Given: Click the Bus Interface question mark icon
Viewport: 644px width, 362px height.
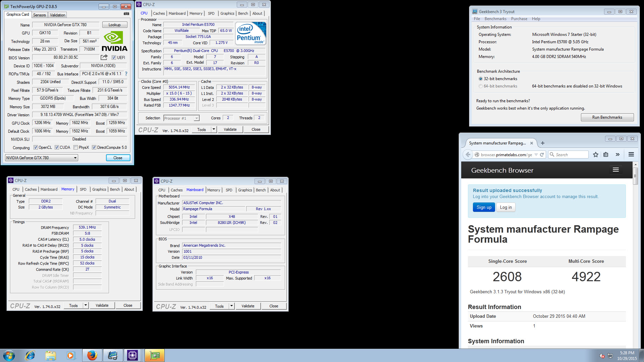Looking at the screenshot, I should 126,74.
